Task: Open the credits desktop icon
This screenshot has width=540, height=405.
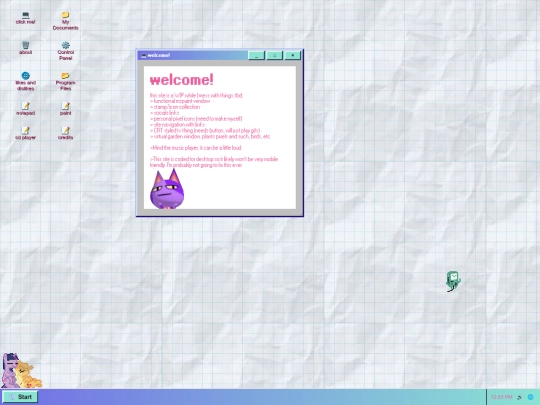Action: click(65, 133)
